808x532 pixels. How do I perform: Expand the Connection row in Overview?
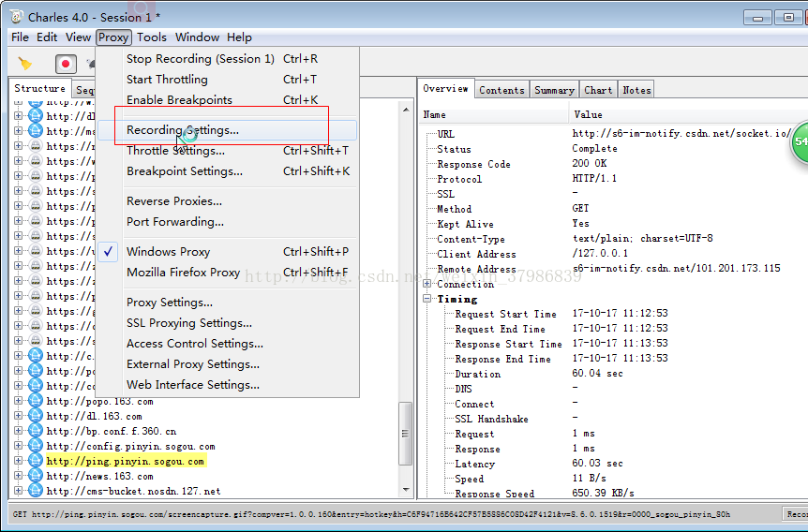[x=426, y=283]
